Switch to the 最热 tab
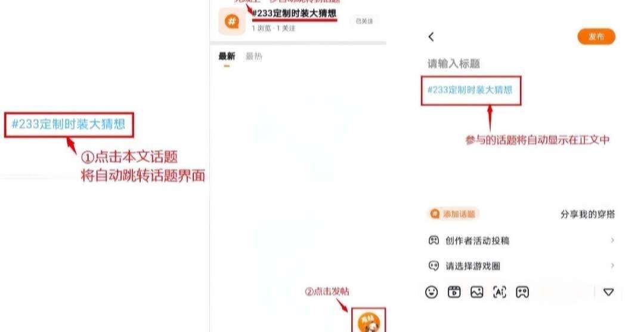The width and height of the screenshot is (644, 332). click(x=254, y=57)
